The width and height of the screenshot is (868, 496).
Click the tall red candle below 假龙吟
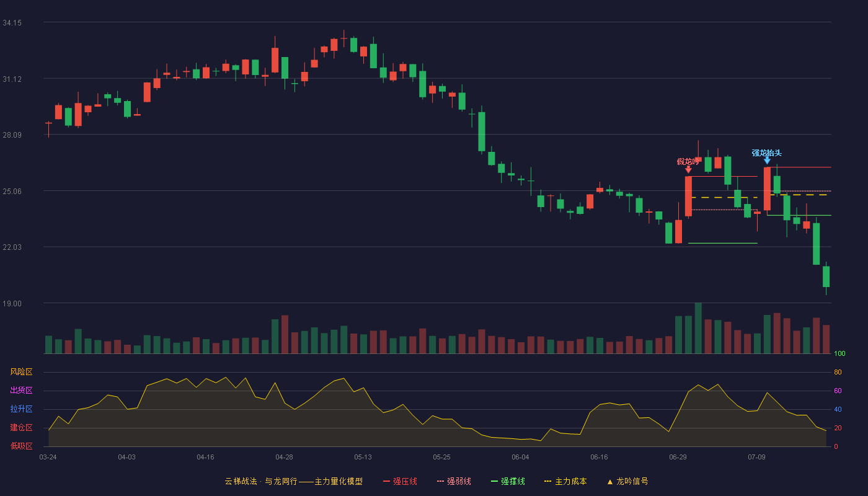tap(688, 197)
